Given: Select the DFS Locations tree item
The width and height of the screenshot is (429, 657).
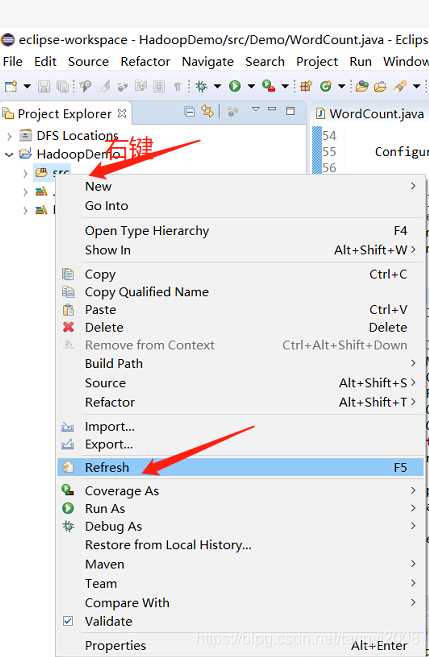Looking at the screenshot, I should pos(77,136).
